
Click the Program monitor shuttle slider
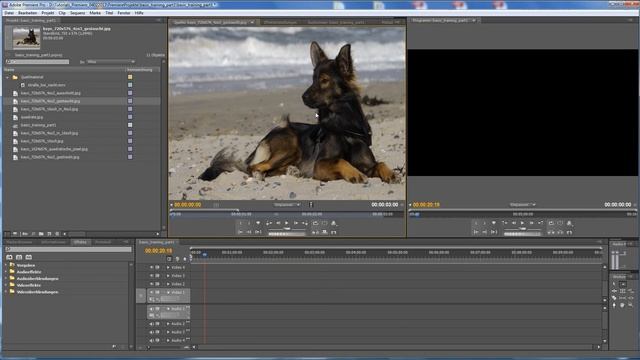[522, 229]
